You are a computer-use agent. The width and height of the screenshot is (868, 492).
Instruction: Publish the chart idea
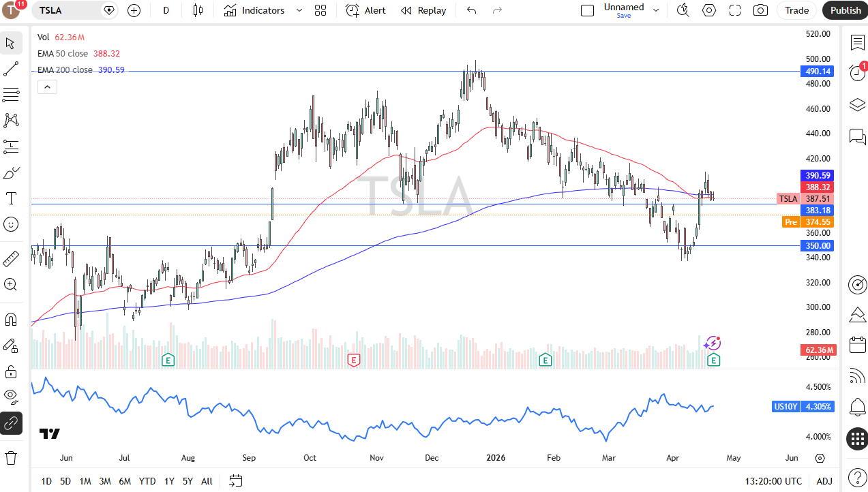[x=845, y=10]
